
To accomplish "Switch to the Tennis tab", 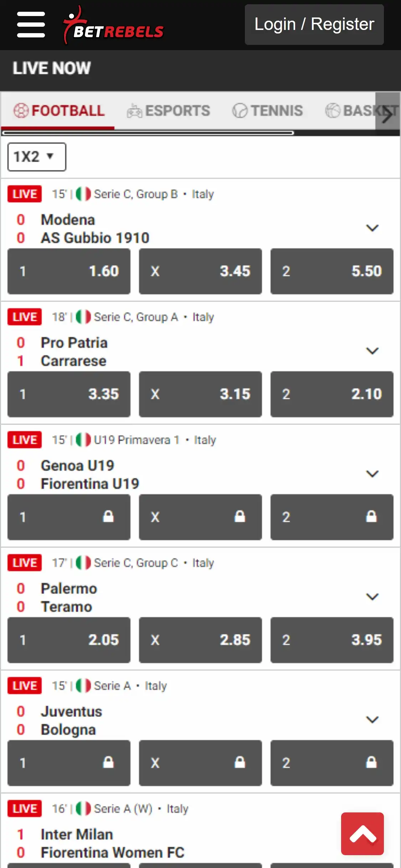I will pos(268,111).
